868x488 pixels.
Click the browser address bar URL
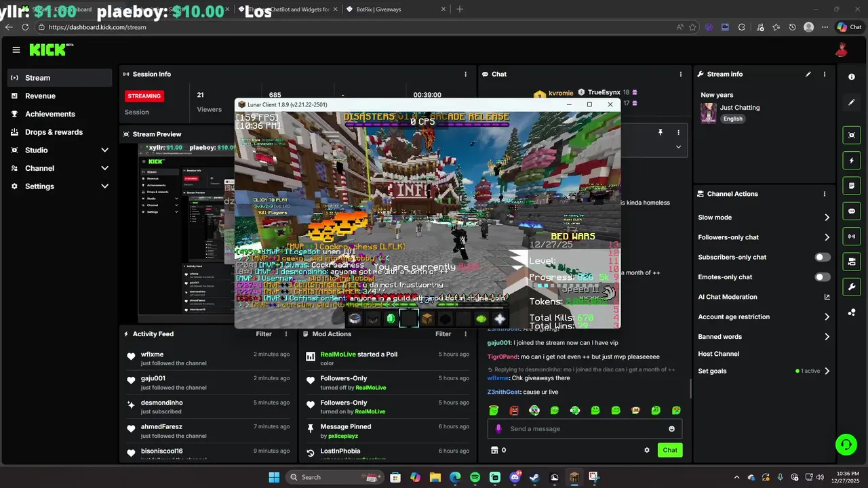coord(98,27)
